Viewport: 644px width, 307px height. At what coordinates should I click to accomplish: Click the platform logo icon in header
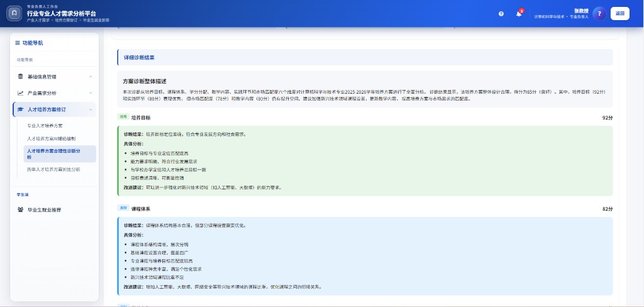(14, 14)
